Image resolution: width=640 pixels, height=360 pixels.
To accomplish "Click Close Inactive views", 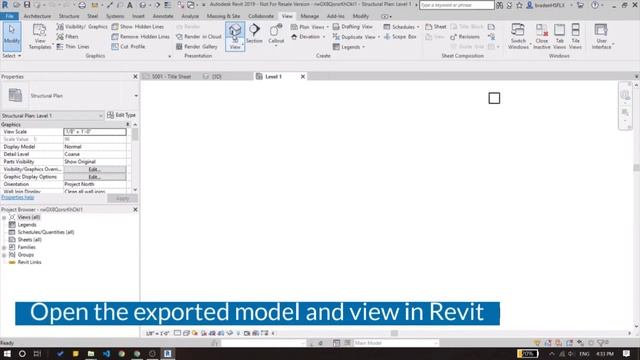I will point(542,36).
